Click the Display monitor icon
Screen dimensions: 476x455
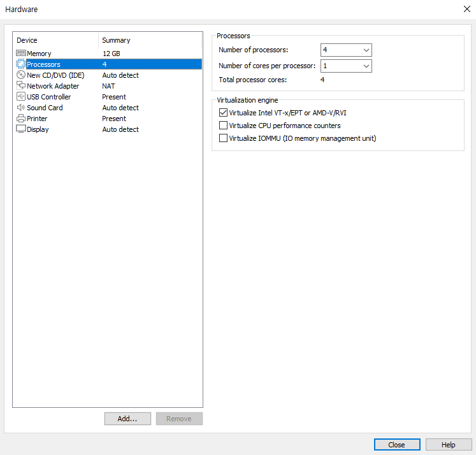[21, 129]
